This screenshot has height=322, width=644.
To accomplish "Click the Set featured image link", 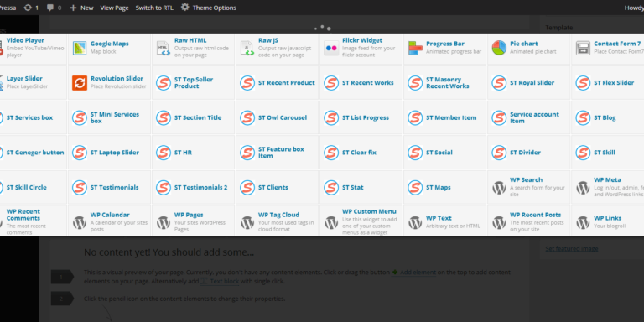I will tap(572, 249).
